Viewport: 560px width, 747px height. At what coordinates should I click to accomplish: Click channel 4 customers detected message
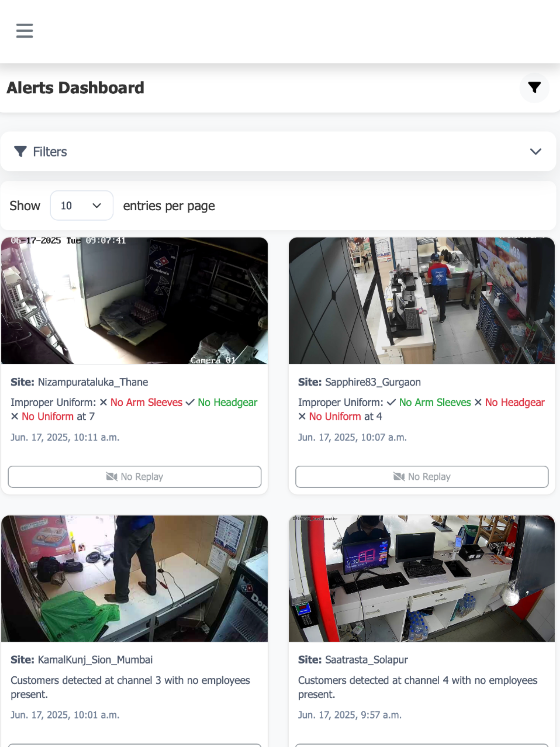pos(418,687)
